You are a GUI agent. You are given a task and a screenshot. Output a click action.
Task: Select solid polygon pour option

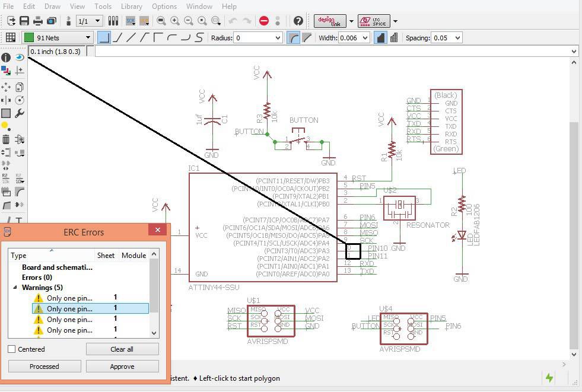pos(380,37)
